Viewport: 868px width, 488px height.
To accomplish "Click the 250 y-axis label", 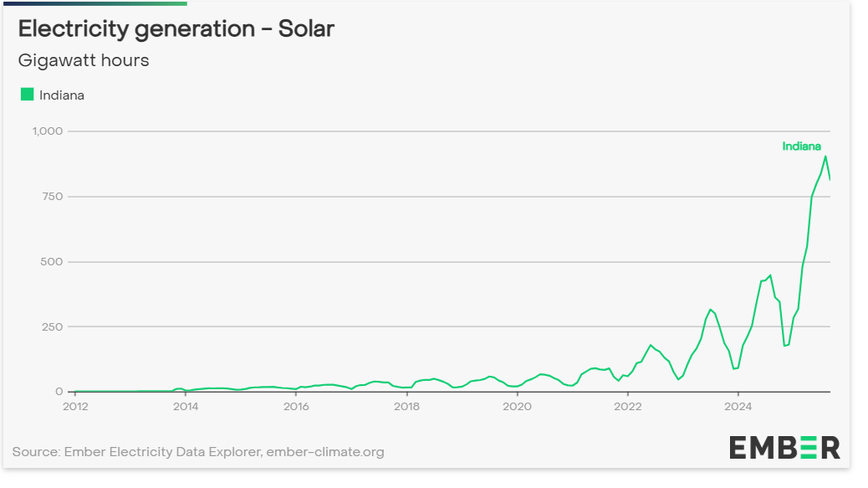I will coord(52,326).
